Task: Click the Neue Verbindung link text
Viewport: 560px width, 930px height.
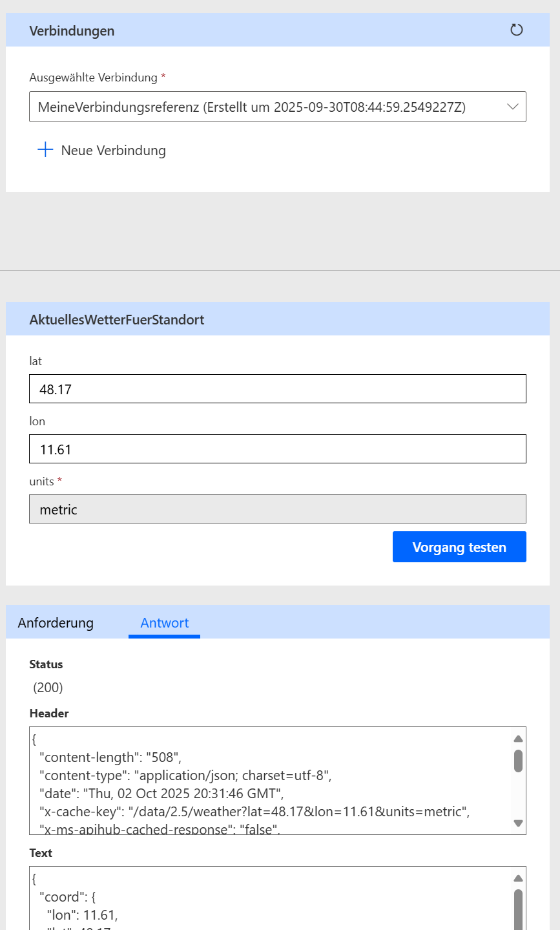Action: [114, 151]
